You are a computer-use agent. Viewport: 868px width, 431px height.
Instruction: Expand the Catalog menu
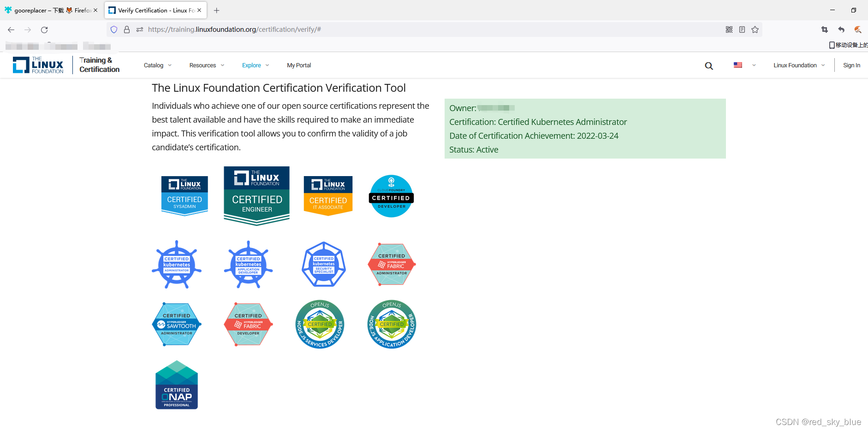[x=158, y=65]
